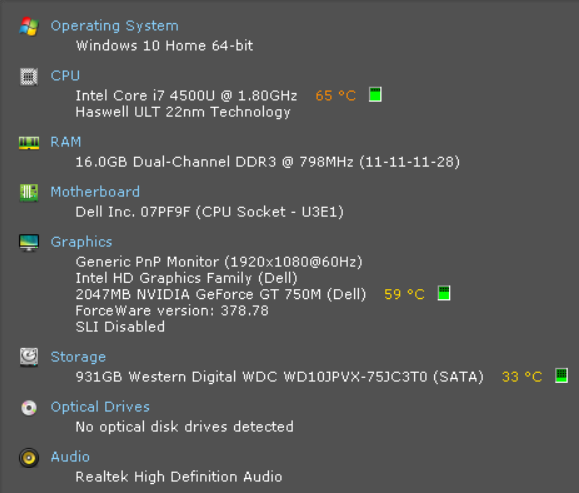Click the Motherboard circuit board icon

(x=29, y=192)
